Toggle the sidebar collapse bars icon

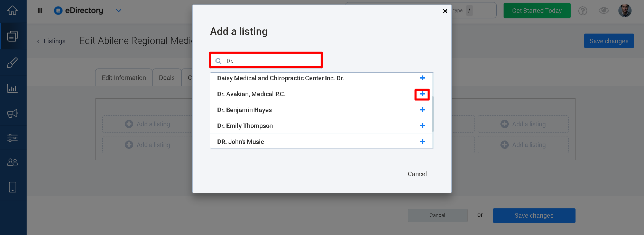pos(40,11)
